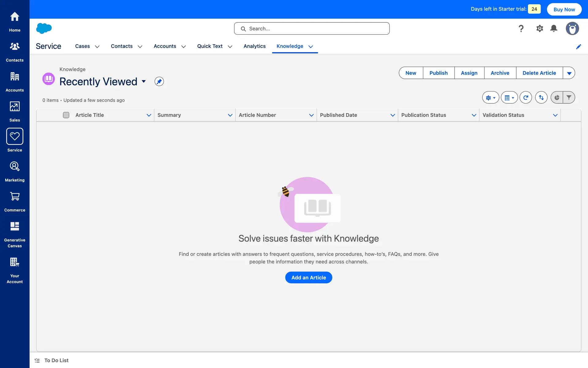Viewport: 588px width, 368px height.
Task: Expand the Recently Viewed list view picker
Action: (144, 82)
